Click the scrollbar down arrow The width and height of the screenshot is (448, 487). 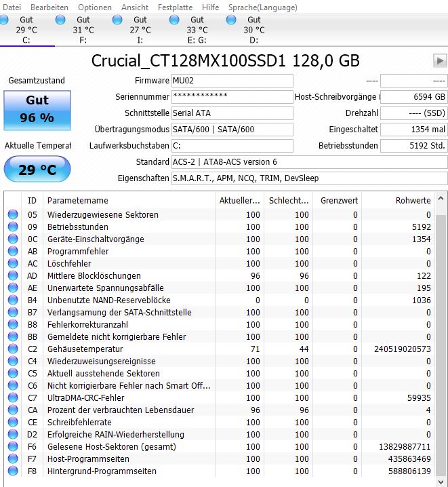click(x=441, y=482)
